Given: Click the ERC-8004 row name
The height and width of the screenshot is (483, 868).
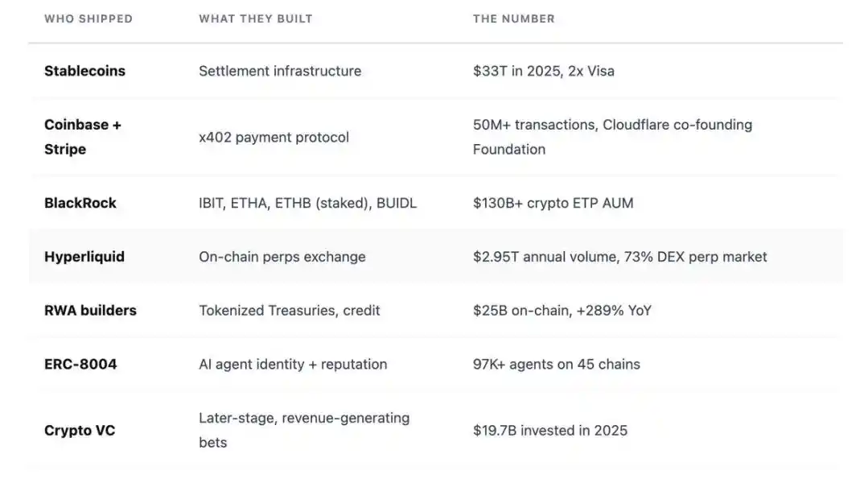Looking at the screenshot, I should [x=80, y=364].
